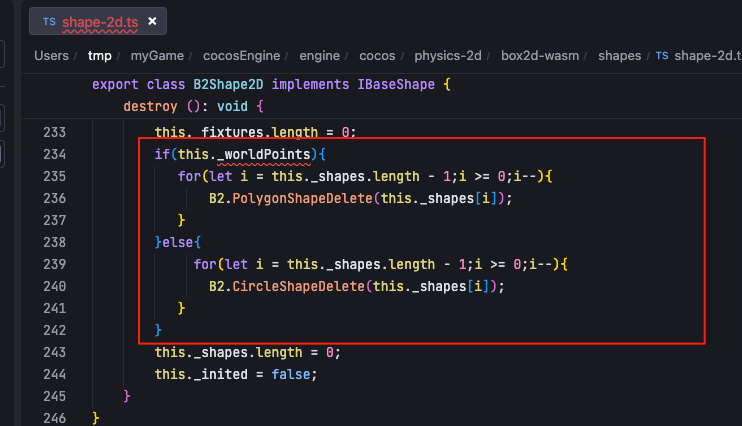Click the sticky 'destroy (): void' line
Screen dimensions: 742x426
tap(193, 106)
